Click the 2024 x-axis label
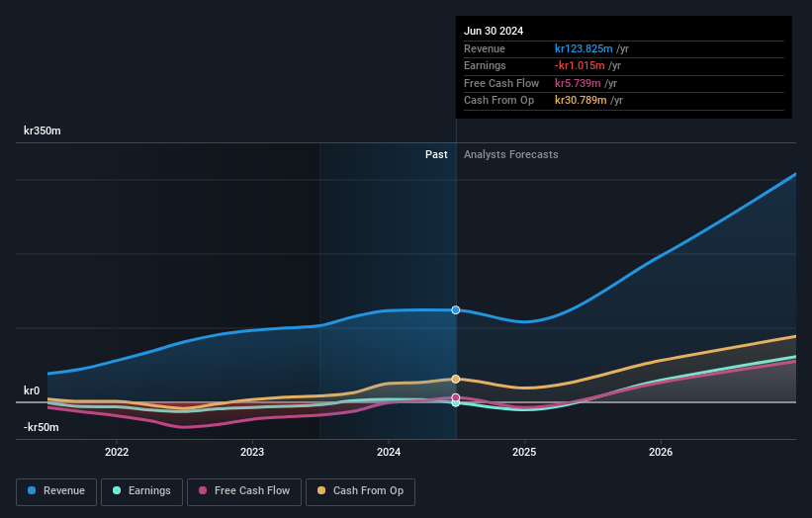Screen dimensions: 812x518 point(389,452)
